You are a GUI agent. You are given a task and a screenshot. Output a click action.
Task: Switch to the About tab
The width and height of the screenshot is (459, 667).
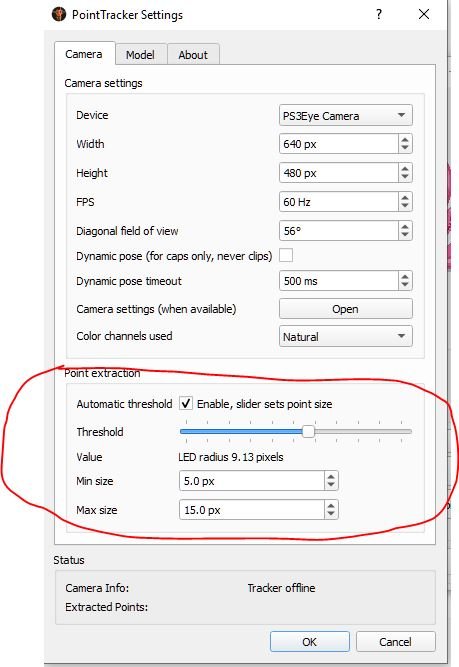pos(193,55)
